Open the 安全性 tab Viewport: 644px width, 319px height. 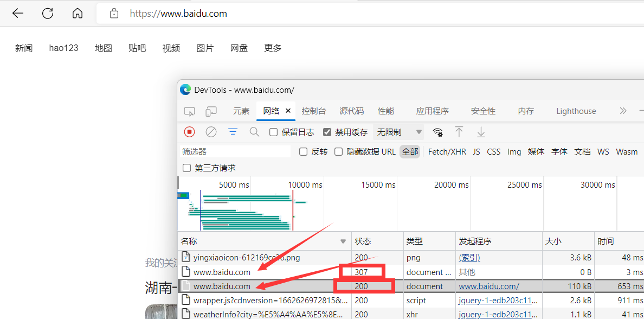click(483, 111)
